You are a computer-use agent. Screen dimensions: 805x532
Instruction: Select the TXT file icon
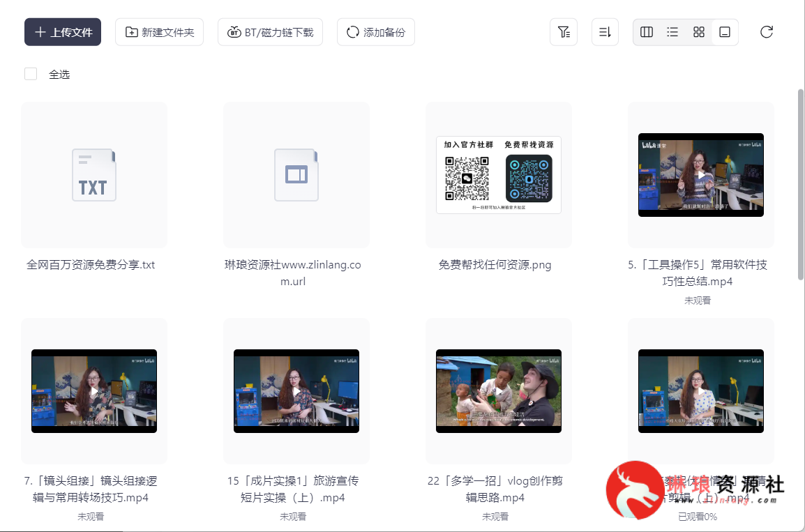pyautogui.click(x=94, y=175)
